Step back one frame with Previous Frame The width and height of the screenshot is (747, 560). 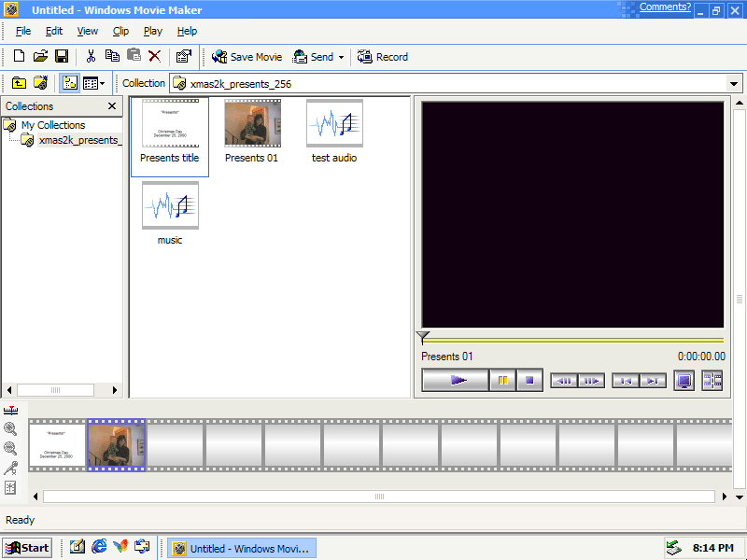coord(564,381)
